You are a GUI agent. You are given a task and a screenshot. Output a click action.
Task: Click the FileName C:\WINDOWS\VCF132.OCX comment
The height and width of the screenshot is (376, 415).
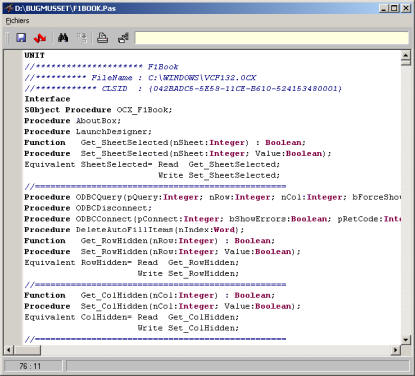coord(140,78)
